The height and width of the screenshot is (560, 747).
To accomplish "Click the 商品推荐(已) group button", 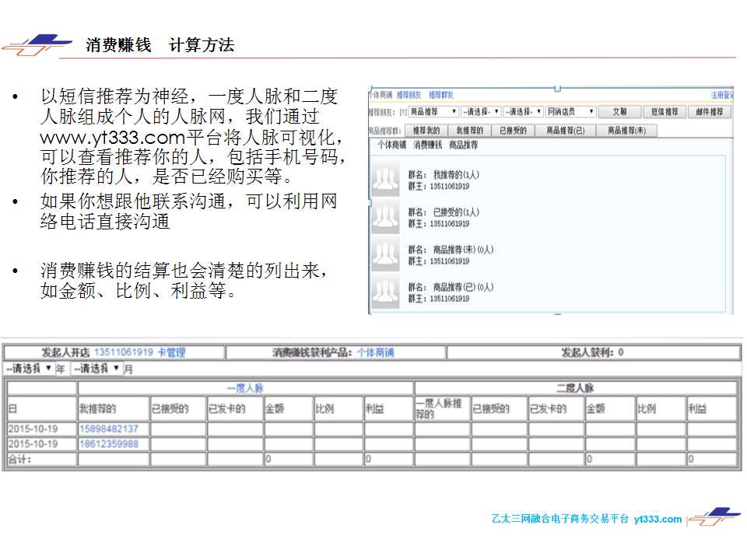I will pos(566,131).
